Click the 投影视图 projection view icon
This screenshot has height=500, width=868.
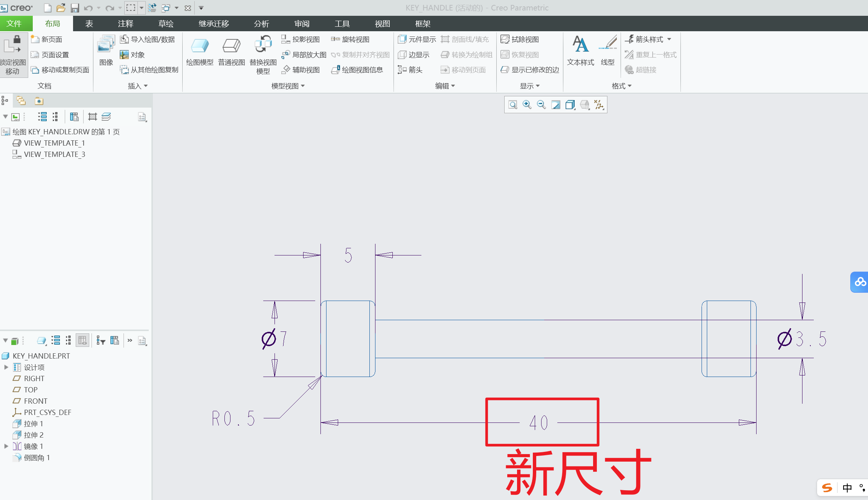tap(301, 39)
